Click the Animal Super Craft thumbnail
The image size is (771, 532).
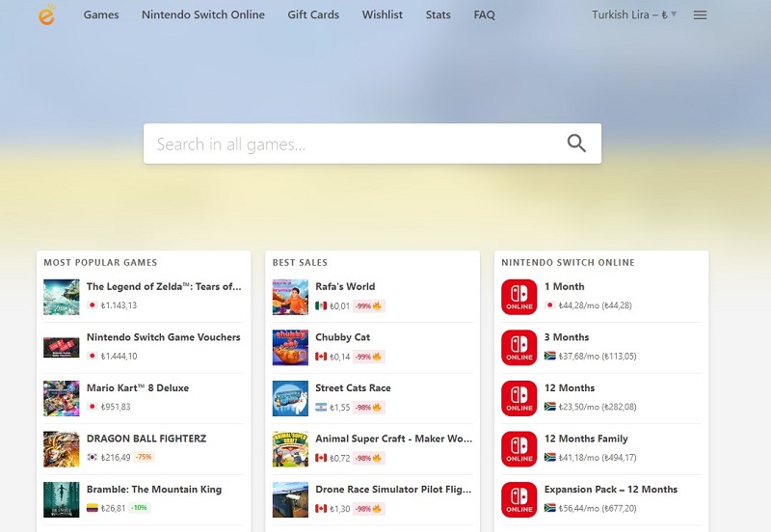(x=291, y=449)
